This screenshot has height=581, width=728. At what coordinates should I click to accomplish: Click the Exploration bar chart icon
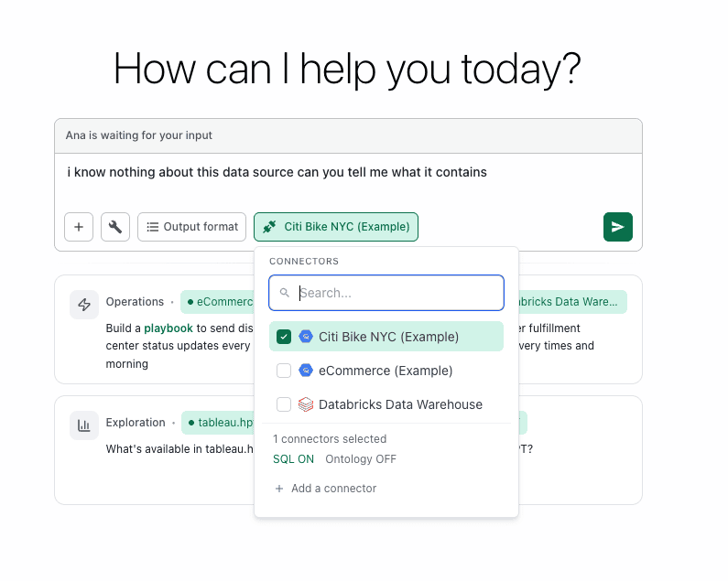click(84, 425)
